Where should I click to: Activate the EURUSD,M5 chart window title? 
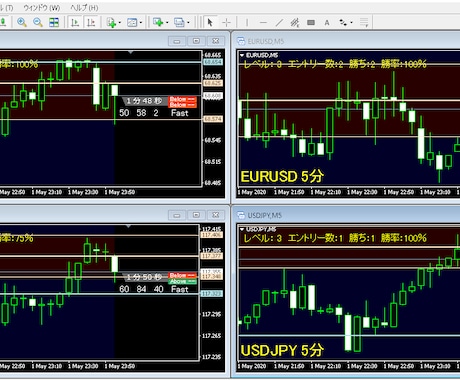tap(266, 41)
